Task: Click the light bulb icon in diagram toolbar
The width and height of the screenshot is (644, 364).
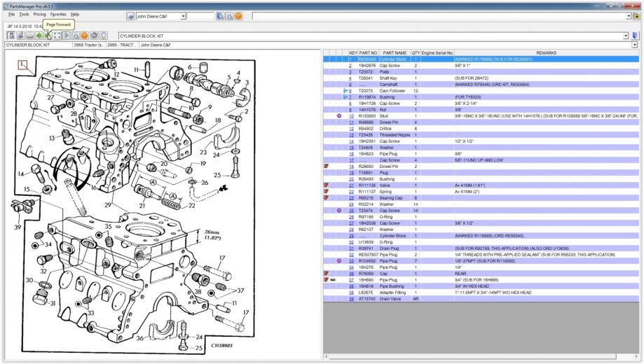Action: [x=104, y=36]
